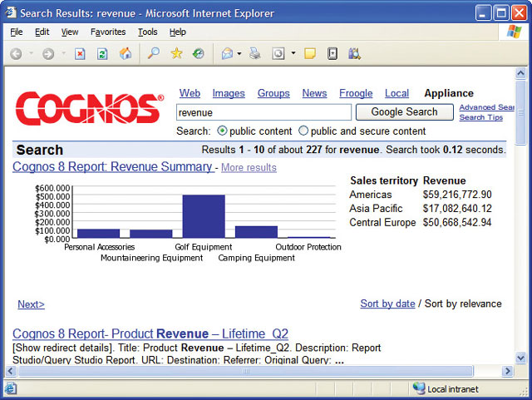Click the Internet Explorer status bar icon

pyautogui.click(x=10, y=388)
